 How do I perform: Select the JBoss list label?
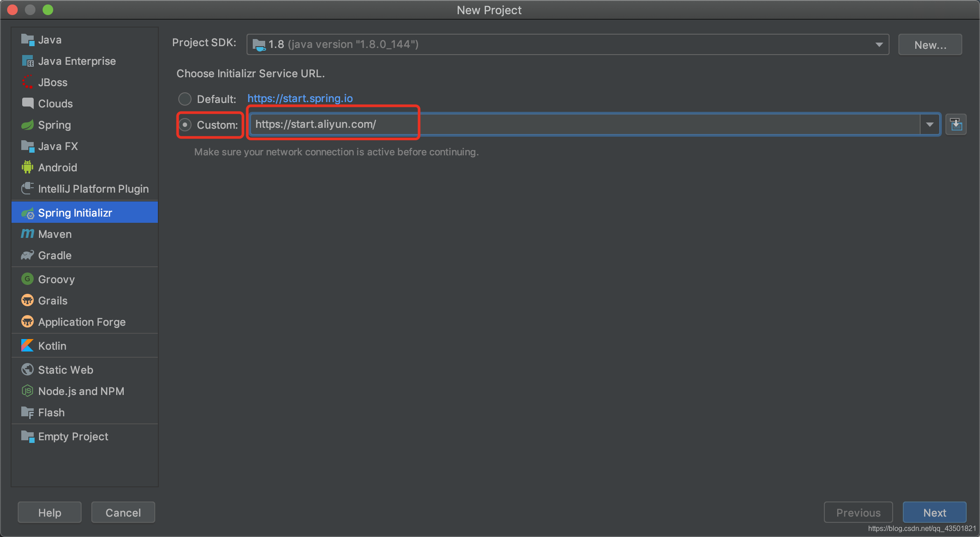coord(53,82)
